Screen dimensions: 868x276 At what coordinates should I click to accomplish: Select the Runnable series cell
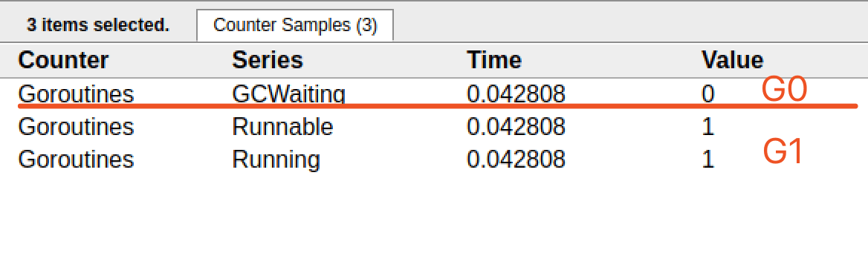(x=282, y=127)
